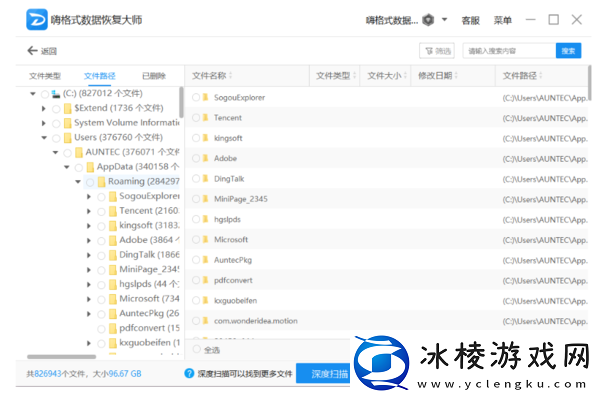Collapse the (C:) drive tree node
The width and height of the screenshot is (600, 396).
tap(33, 94)
